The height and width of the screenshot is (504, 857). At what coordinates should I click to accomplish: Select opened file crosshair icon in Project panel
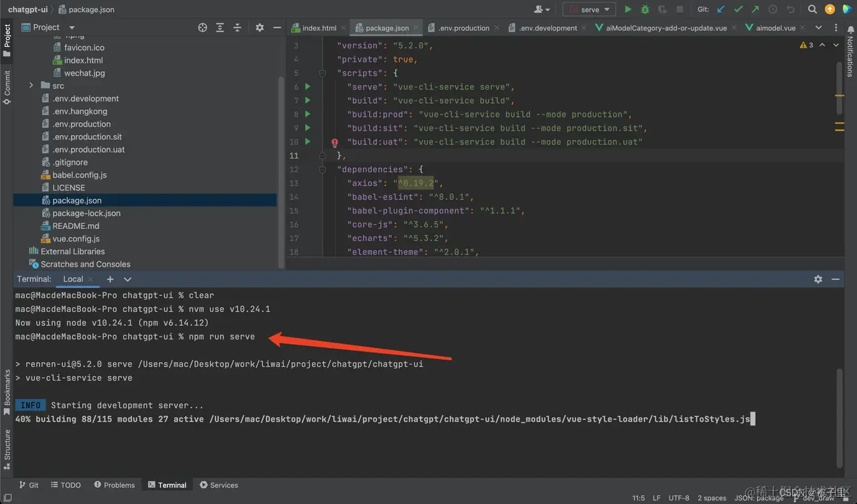pos(203,27)
